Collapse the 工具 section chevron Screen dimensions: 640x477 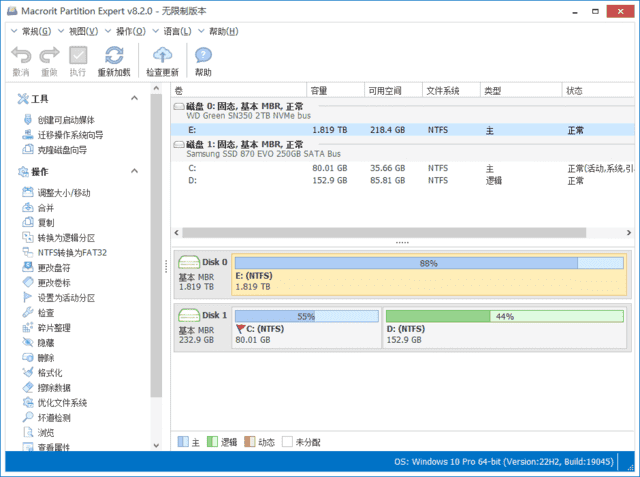pos(137,98)
